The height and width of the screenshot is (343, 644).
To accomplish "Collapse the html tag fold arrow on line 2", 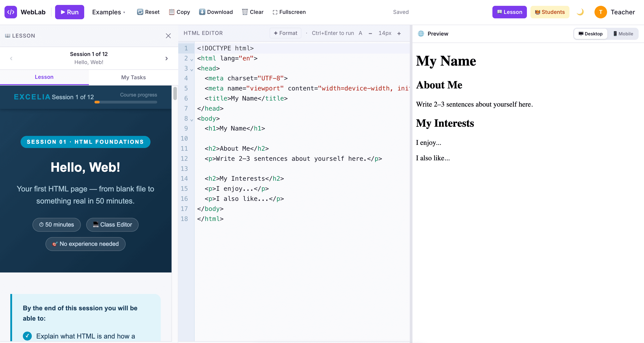I will 192,60.
